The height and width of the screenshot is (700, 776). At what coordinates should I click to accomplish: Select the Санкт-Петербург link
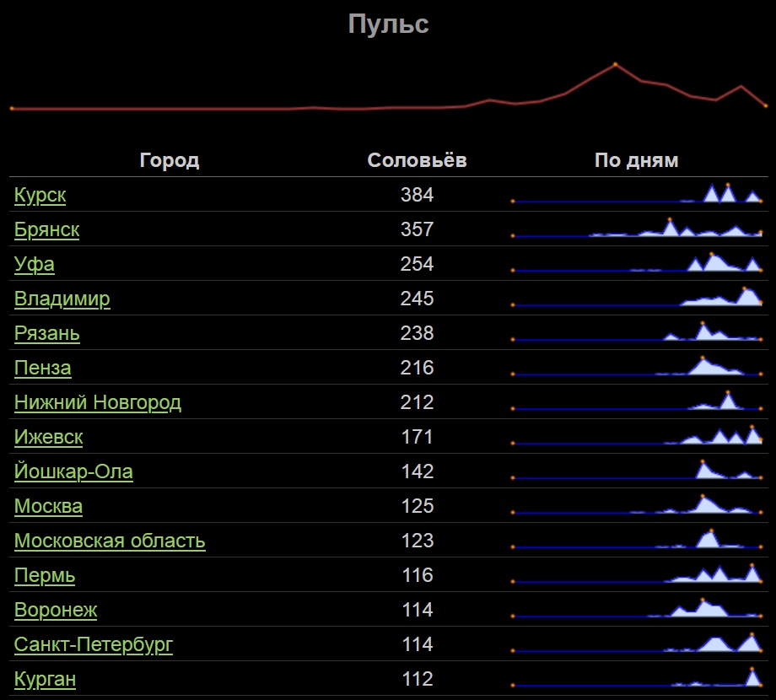(x=93, y=644)
